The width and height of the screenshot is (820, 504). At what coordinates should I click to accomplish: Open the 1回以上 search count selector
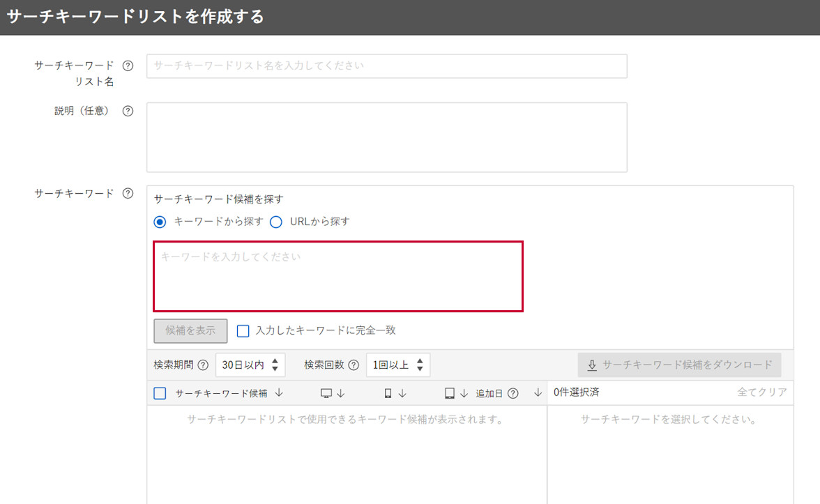click(398, 364)
